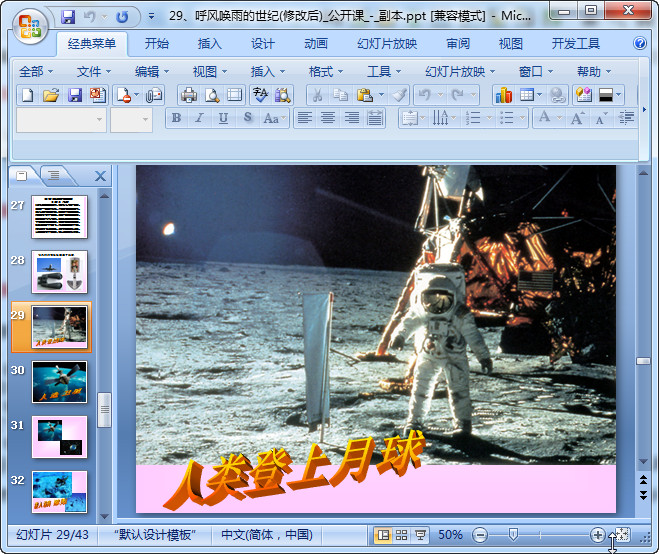Switch to 动画 ribbon tab
This screenshot has height=554, width=659.
[316, 43]
